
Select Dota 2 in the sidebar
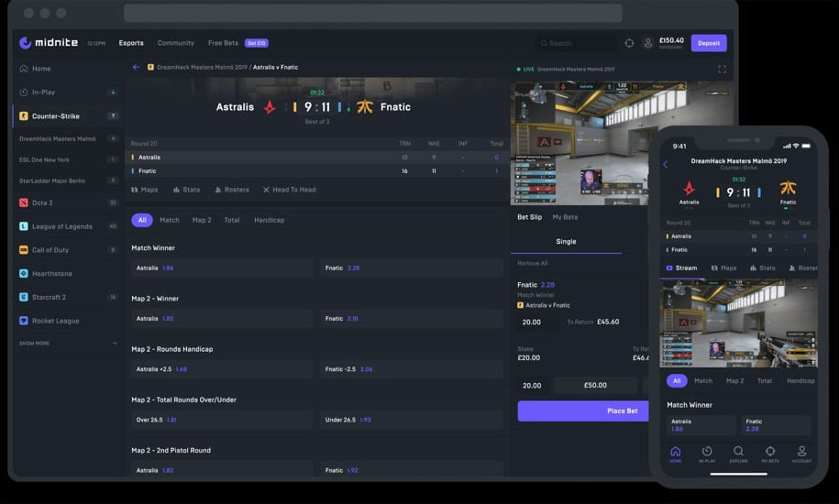point(68,203)
